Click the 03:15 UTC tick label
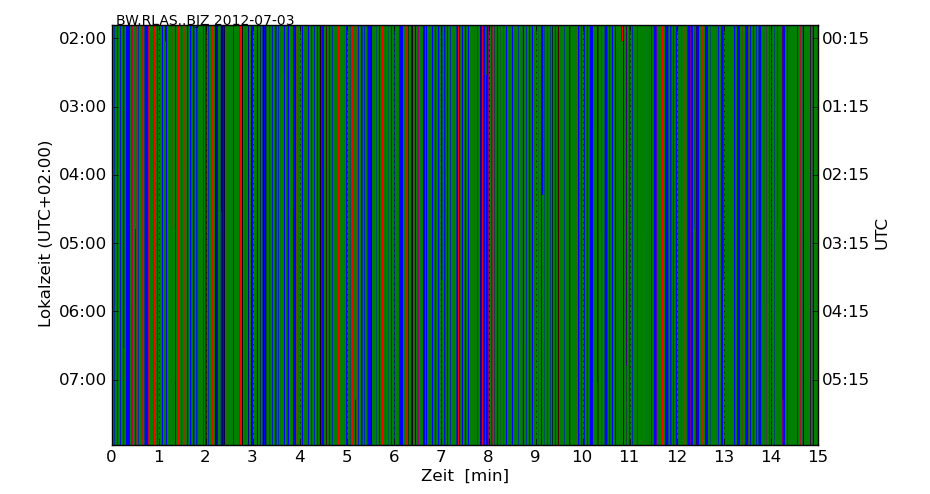930x494 pixels. tap(845, 243)
